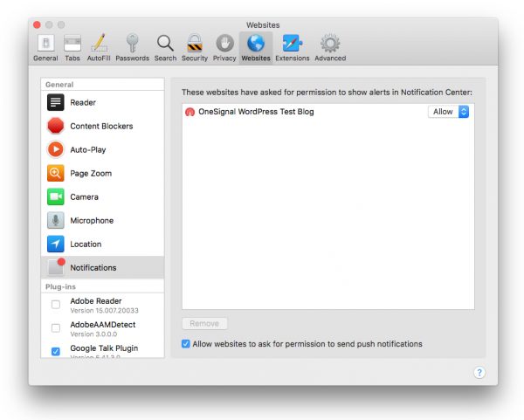Click the Privacy hand icon
The image size is (524, 420).
[224, 44]
